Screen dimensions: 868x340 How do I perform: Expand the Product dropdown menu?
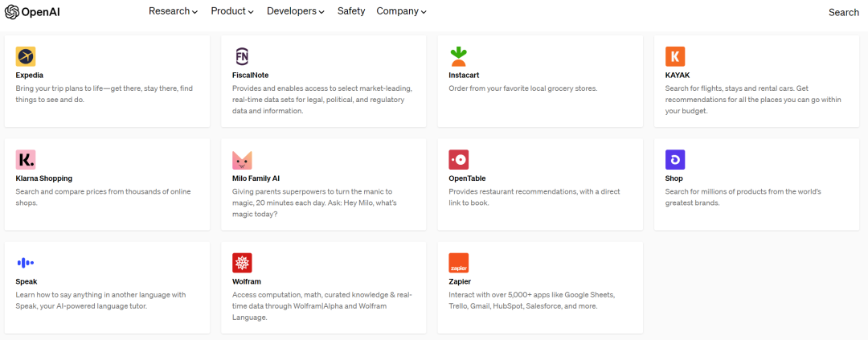tap(232, 11)
